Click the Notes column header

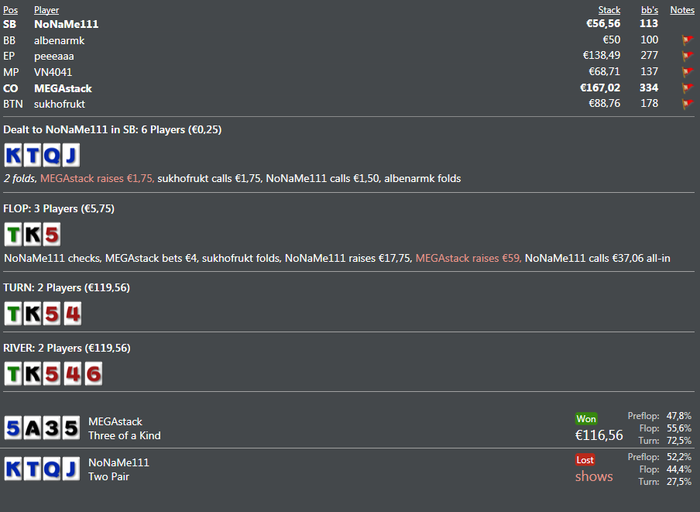click(x=682, y=10)
